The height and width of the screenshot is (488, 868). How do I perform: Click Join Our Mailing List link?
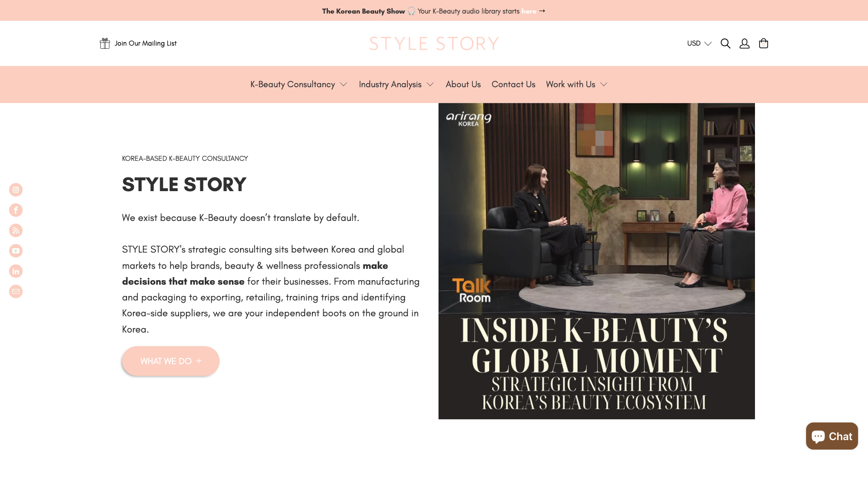(146, 43)
